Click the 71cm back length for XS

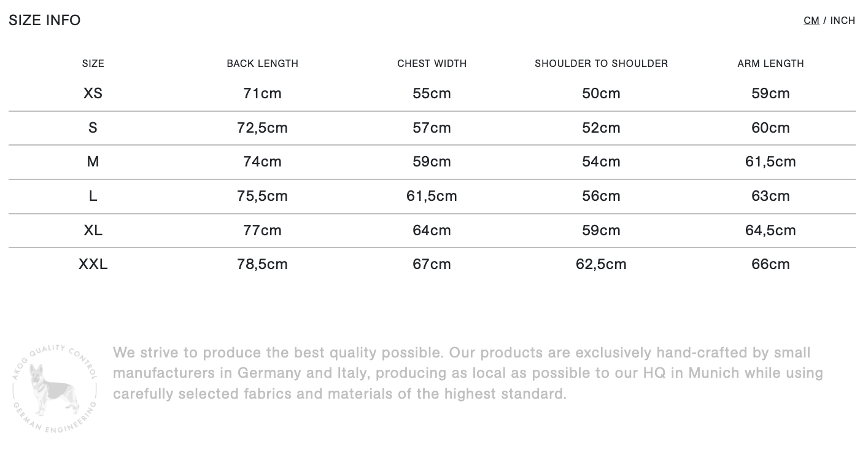pyautogui.click(x=263, y=93)
